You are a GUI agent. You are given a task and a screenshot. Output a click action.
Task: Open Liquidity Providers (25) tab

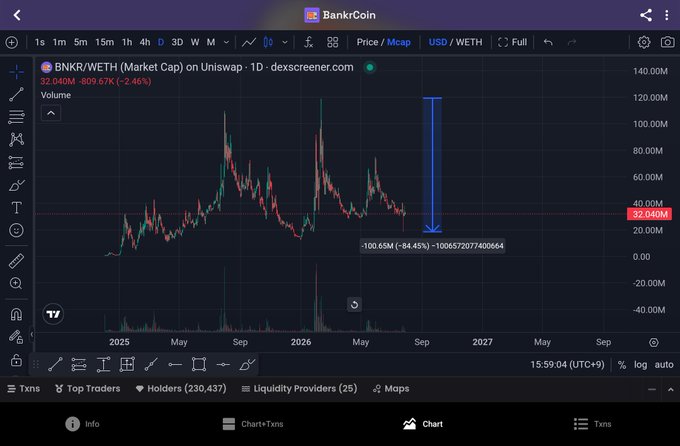click(x=299, y=389)
